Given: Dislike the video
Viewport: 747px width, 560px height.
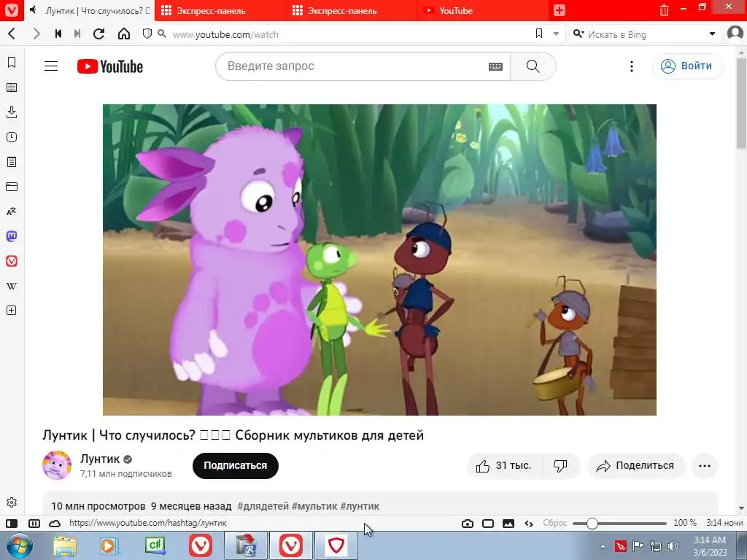Looking at the screenshot, I should point(561,466).
